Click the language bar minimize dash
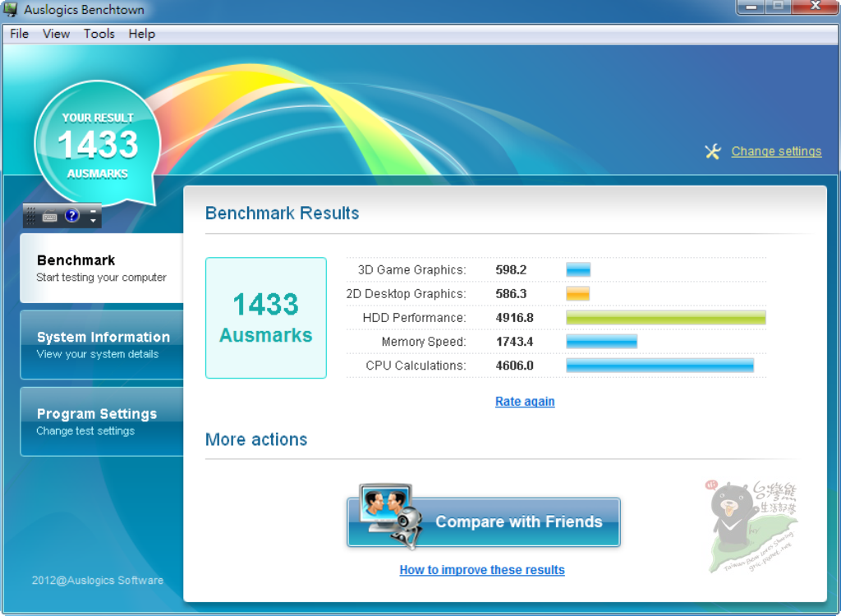The height and width of the screenshot is (616, 841). pyautogui.click(x=93, y=211)
